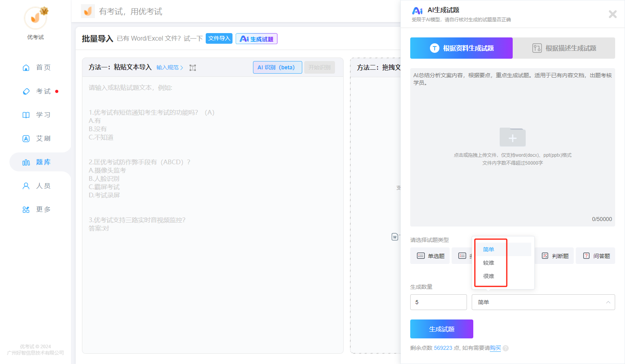
Task: Click the remaining points 569223 text
Action: (443, 348)
